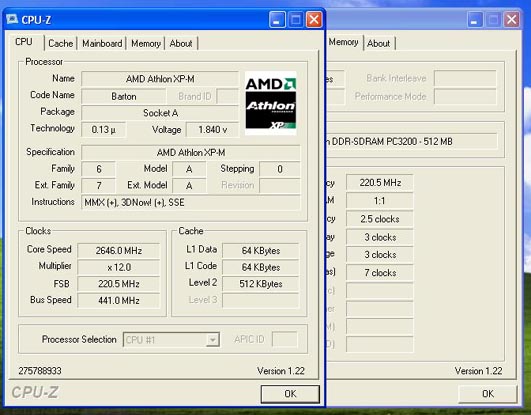Close the background CPU-Z window

[512, 20]
